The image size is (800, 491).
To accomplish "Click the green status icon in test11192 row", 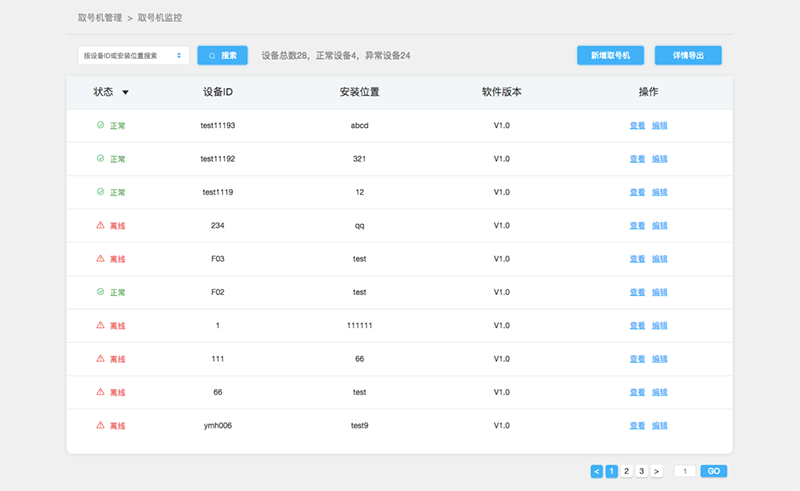I will click(101, 159).
